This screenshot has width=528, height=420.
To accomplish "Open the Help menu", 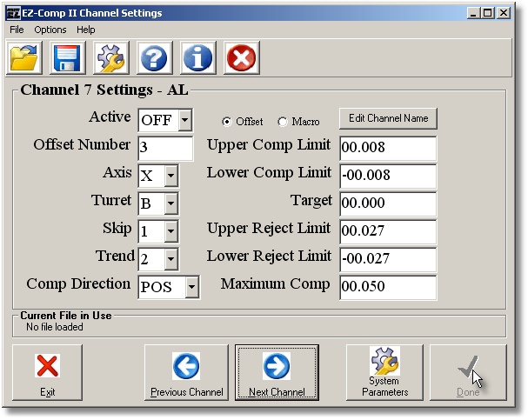I will pos(86,30).
